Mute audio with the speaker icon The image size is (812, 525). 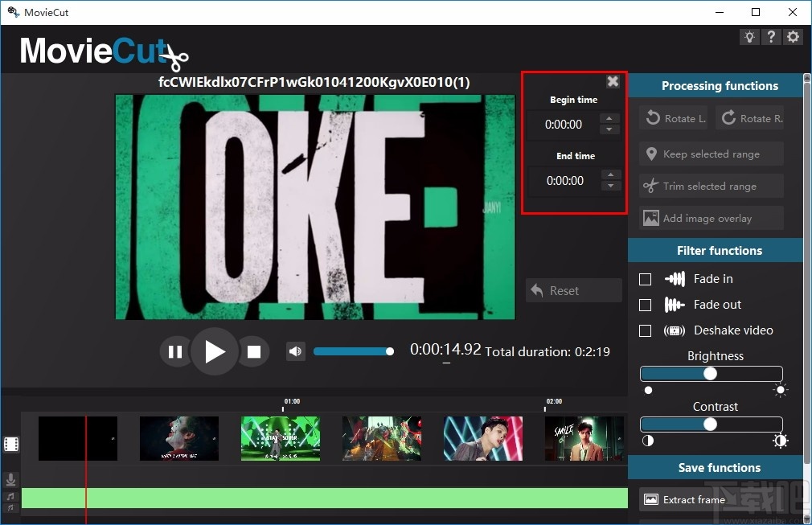(296, 351)
